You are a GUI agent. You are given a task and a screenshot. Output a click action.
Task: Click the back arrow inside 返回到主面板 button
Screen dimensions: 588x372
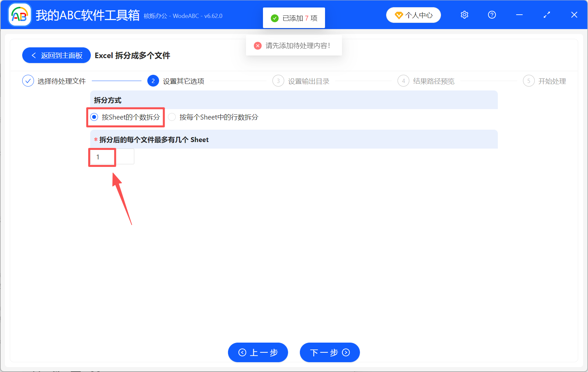(x=34, y=55)
